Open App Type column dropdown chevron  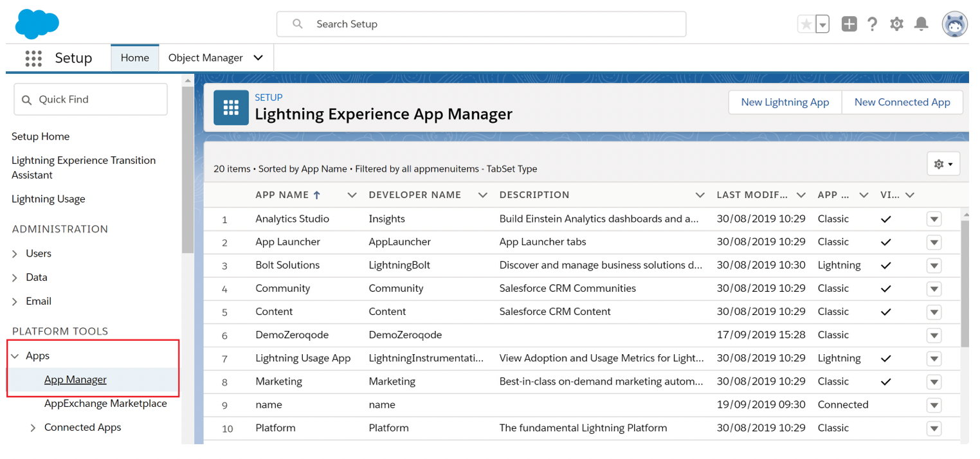(x=864, y=195)
